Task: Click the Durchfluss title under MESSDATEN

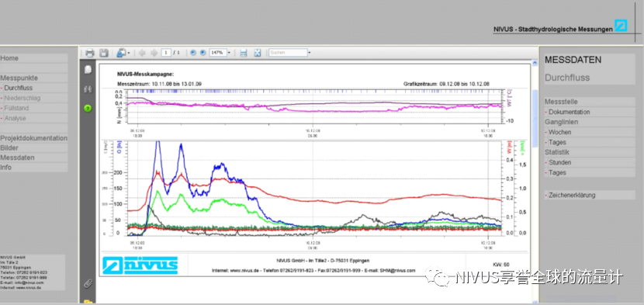Action: point(567,78)
